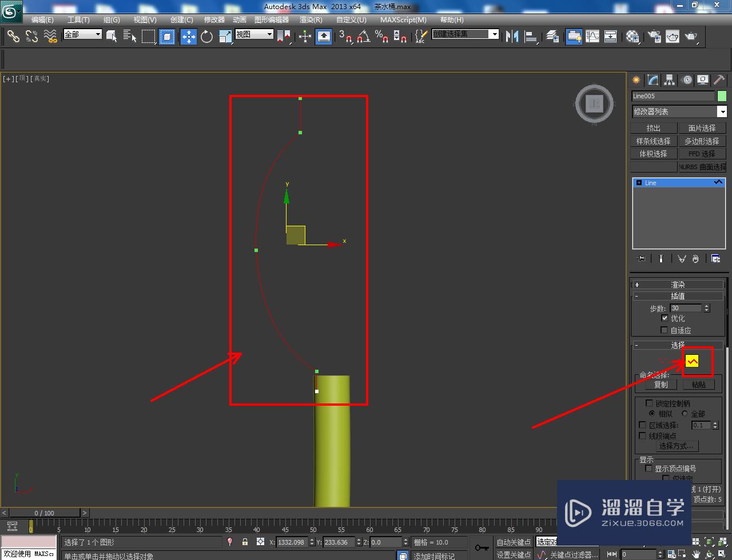
Task: Open the Modifiers menu
Action: pyautogui.click(x=214, y=19)
